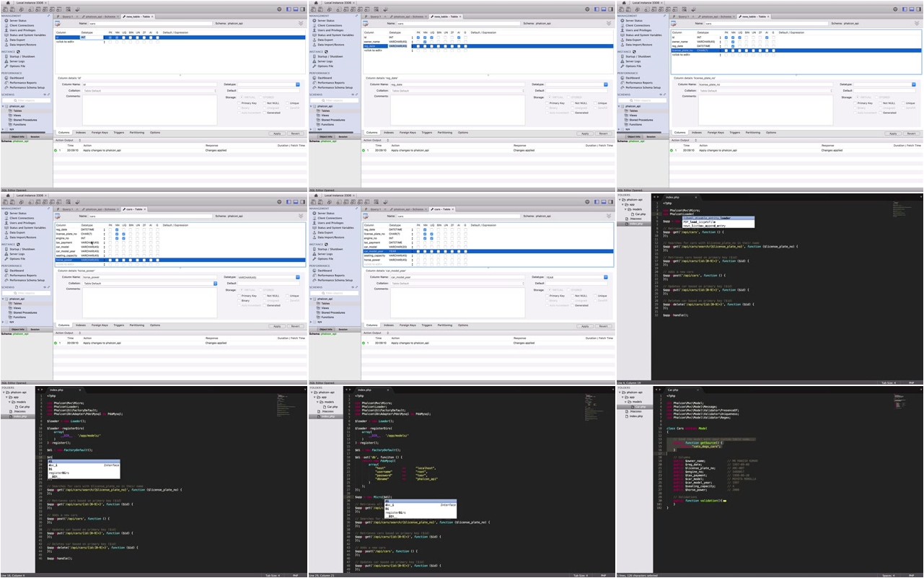Viewport: 924px width, 578px height.
Task: Click Apply in the 'id' column details window
Action: click(277, 133)
